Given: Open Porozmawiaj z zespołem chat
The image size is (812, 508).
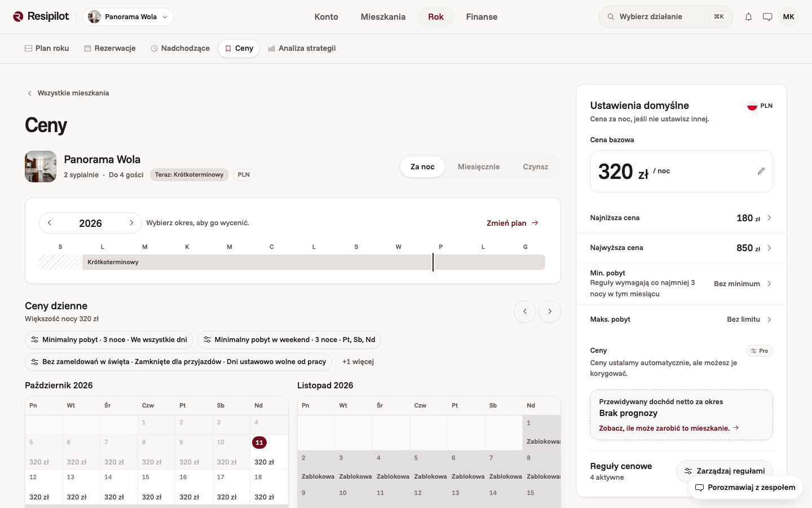Looking at the screenshot, I should [x=745, y=488].
